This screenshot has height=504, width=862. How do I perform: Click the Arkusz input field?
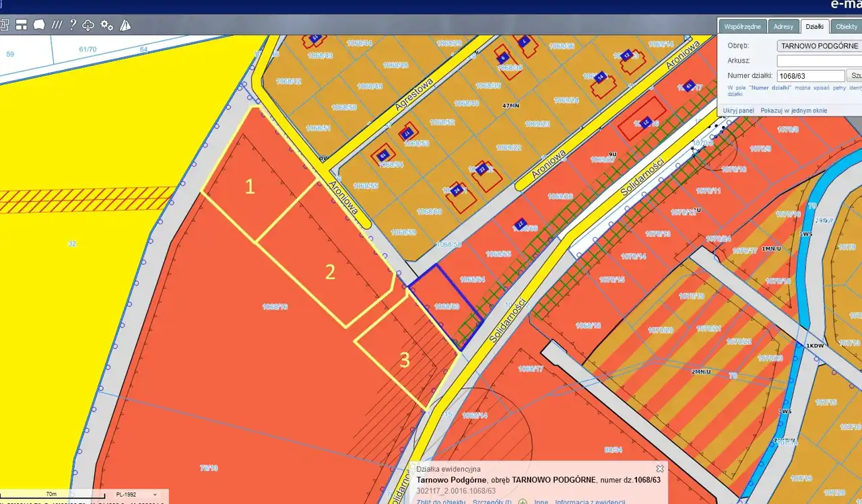tap(819, 61)
